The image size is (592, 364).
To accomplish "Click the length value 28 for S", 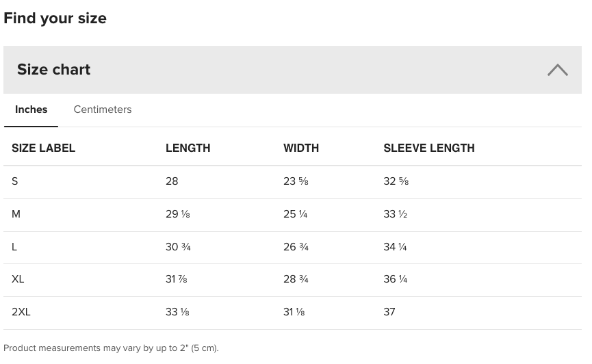I will [x=172, y=181].
